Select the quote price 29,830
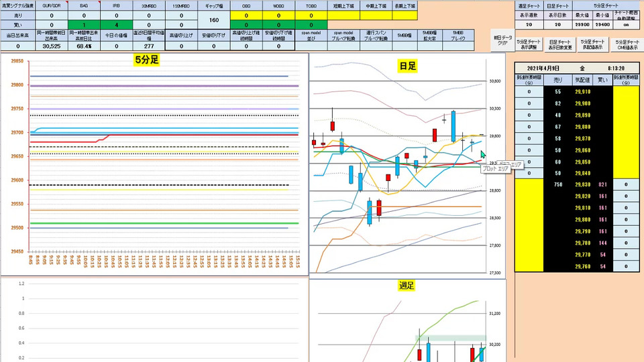 pyautogui.click(x=582, y=185)
